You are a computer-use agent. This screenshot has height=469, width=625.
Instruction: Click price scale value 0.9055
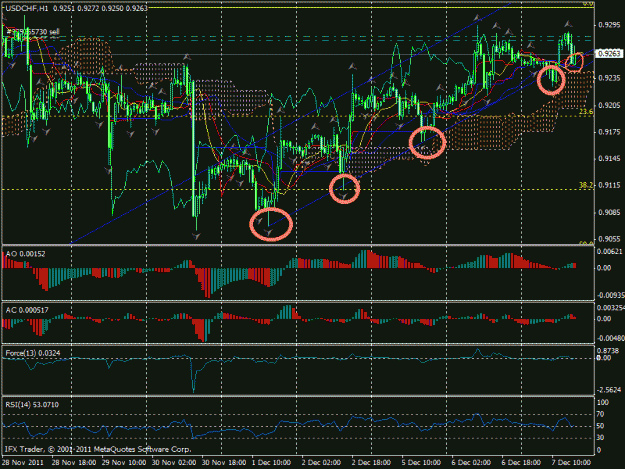coord(609,239)
